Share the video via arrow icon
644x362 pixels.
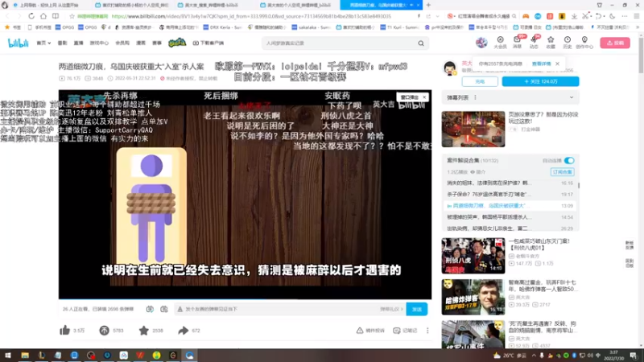[x=184, y=331]
